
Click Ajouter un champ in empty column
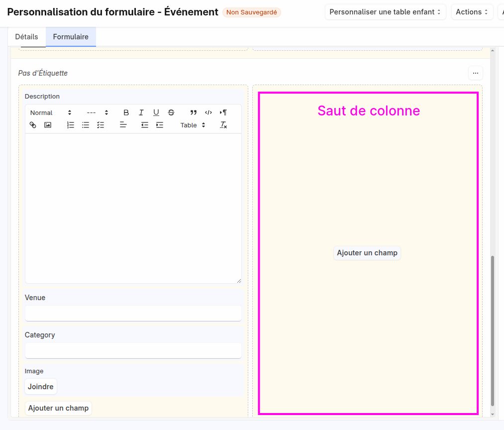tap(367, 253)
